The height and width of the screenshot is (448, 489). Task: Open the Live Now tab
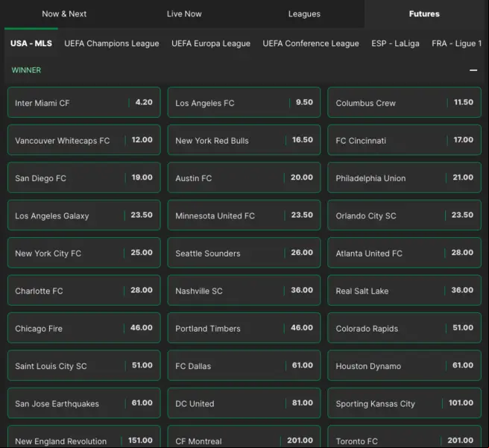[184, 14]
